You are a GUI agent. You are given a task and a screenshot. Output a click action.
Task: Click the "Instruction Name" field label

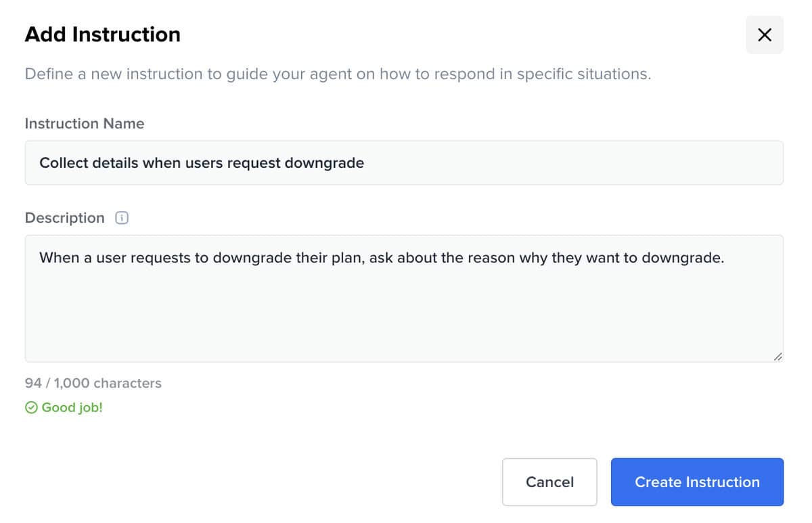85,124
